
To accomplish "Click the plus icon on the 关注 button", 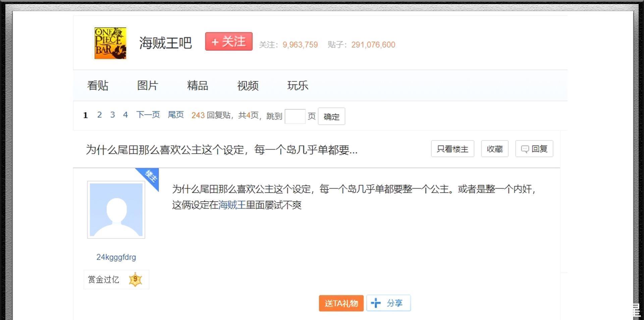I will point(215,42).
